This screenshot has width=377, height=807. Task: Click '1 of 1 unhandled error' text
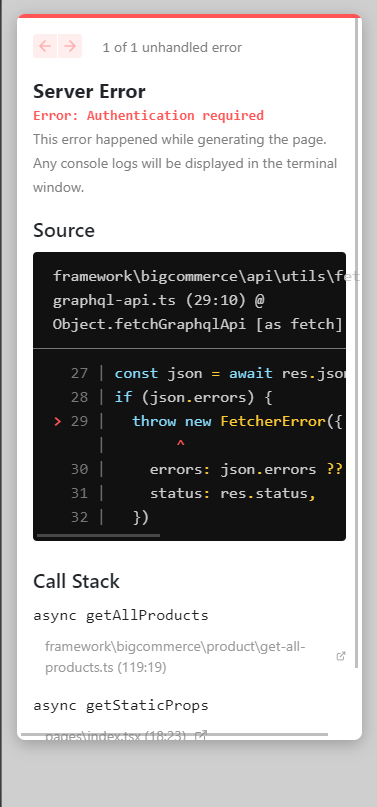pyautogui.click(x=172, y=48)
